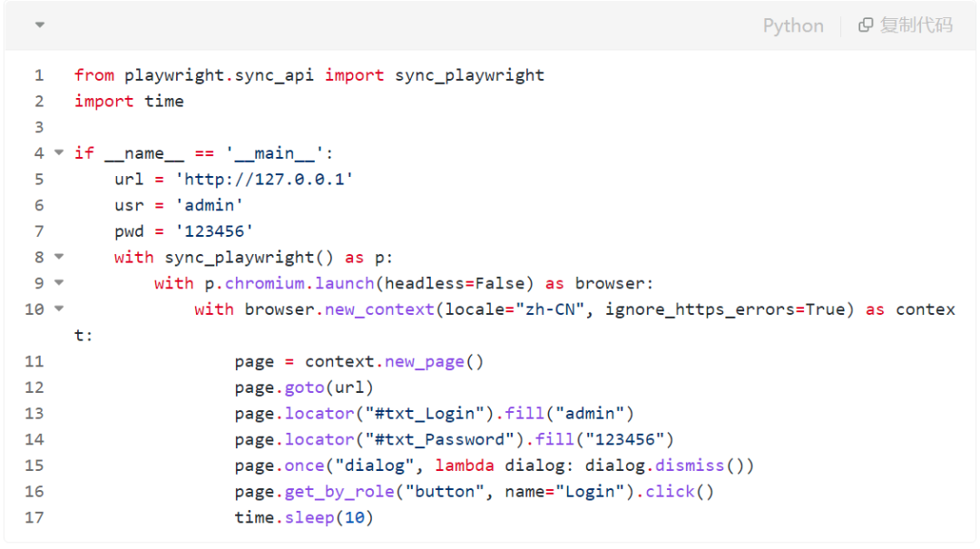
Task: Click the 'http://127.0.0.1' url string
Action: tap(264, 180)
